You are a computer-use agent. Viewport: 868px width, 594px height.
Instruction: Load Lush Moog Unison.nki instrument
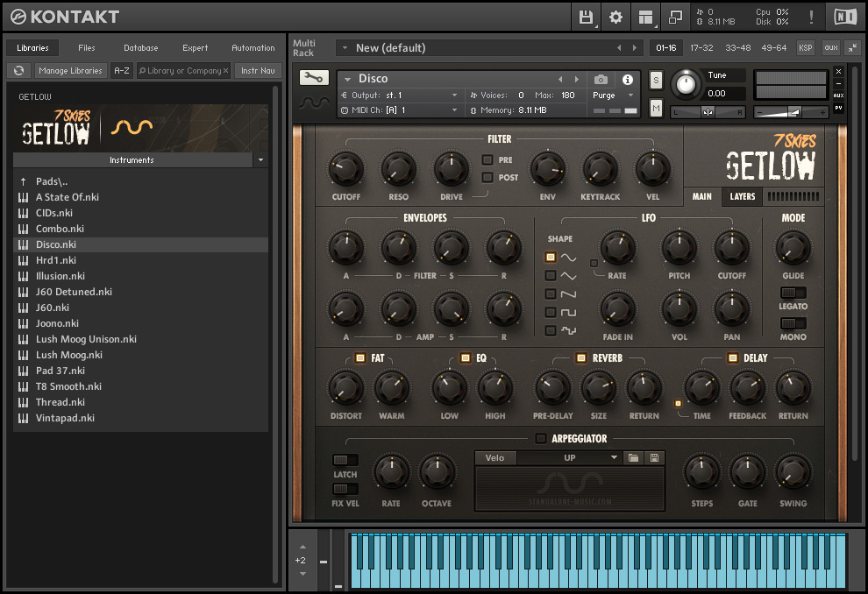click(x=86, y=339)
